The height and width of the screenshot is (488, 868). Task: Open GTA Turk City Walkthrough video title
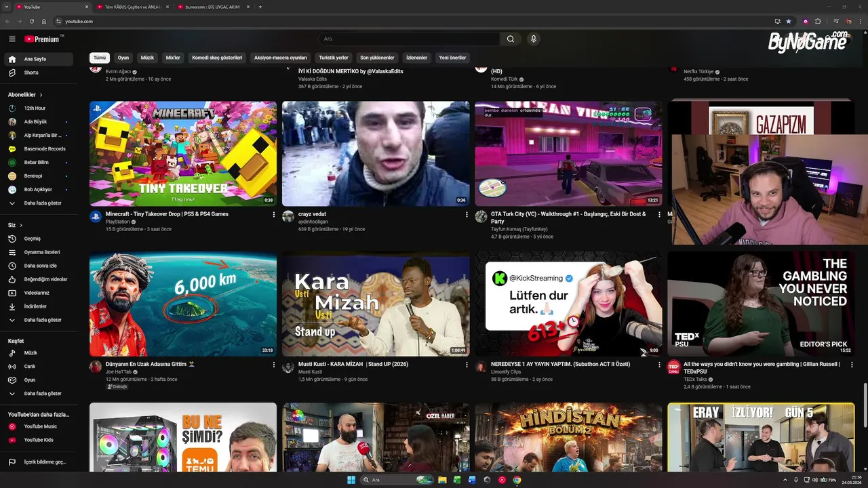(568, 218)
